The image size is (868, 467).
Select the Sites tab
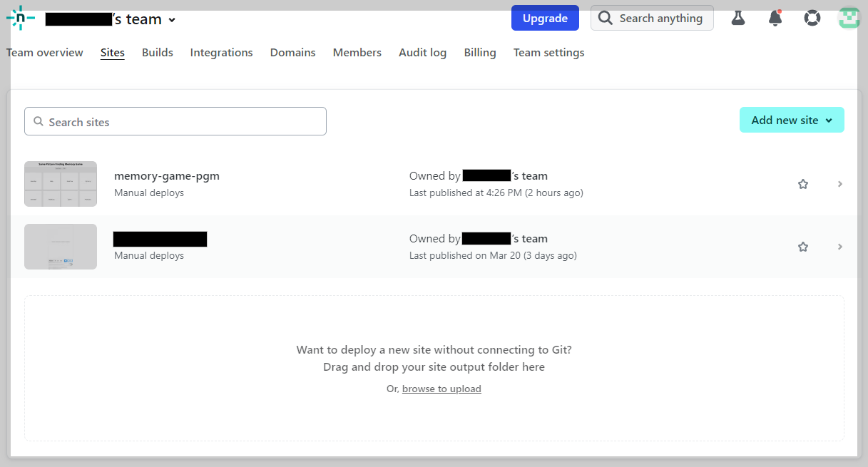click(113, 53)
